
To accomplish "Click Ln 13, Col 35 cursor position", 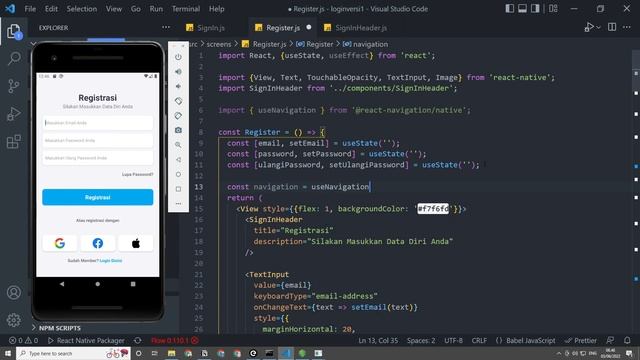I will (378, 340).
